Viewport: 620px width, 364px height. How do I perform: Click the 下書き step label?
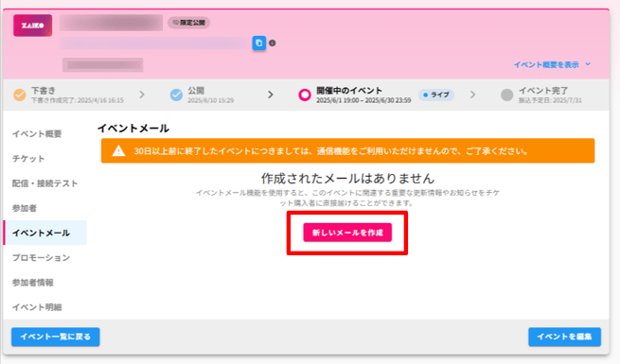44,91
